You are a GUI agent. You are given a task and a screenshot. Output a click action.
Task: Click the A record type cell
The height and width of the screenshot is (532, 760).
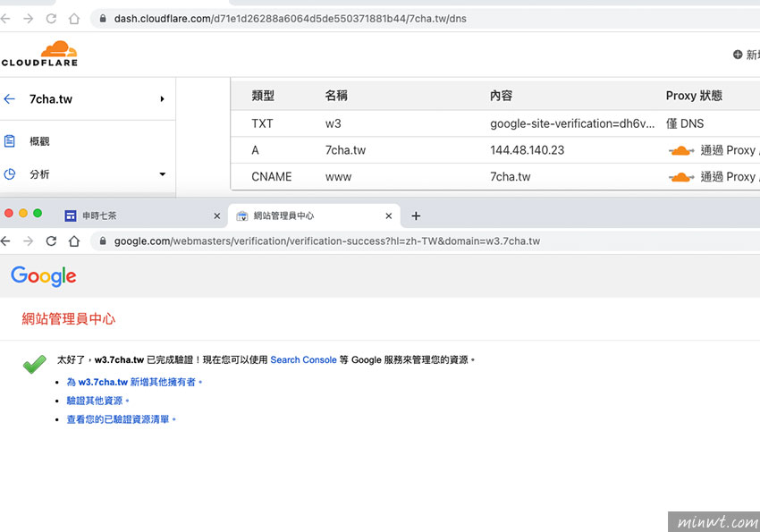(x=255, y=150)
